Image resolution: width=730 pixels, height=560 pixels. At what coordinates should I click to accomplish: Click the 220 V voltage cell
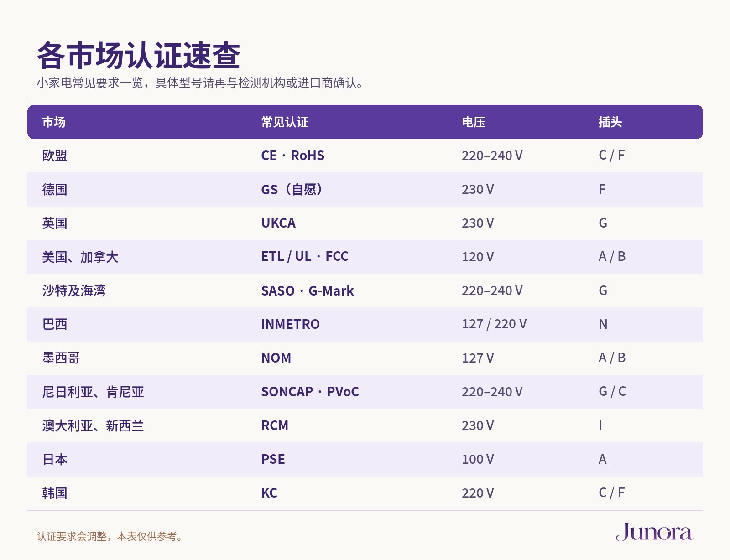(x=478, y=493)
